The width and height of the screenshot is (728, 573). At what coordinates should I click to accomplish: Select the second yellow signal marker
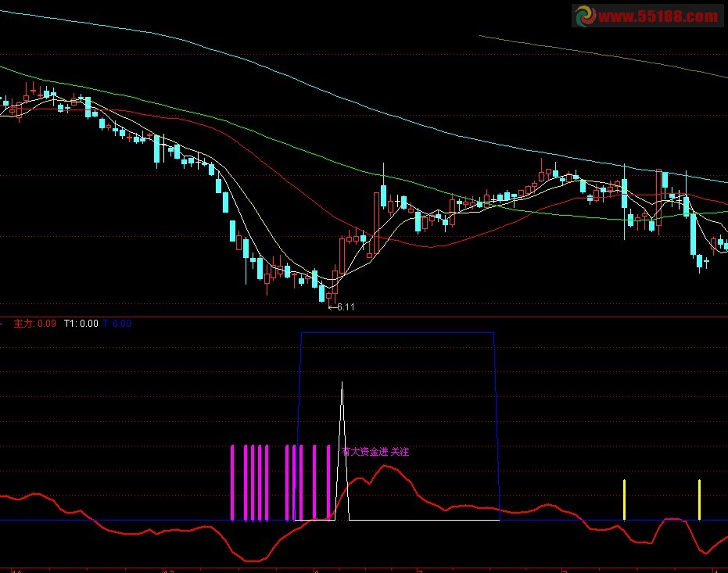point(699,500)
